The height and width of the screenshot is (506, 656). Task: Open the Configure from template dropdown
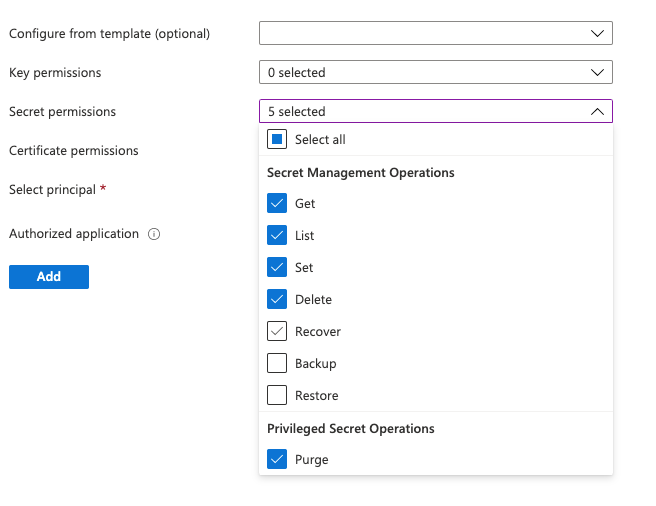(x=435, y=33)
